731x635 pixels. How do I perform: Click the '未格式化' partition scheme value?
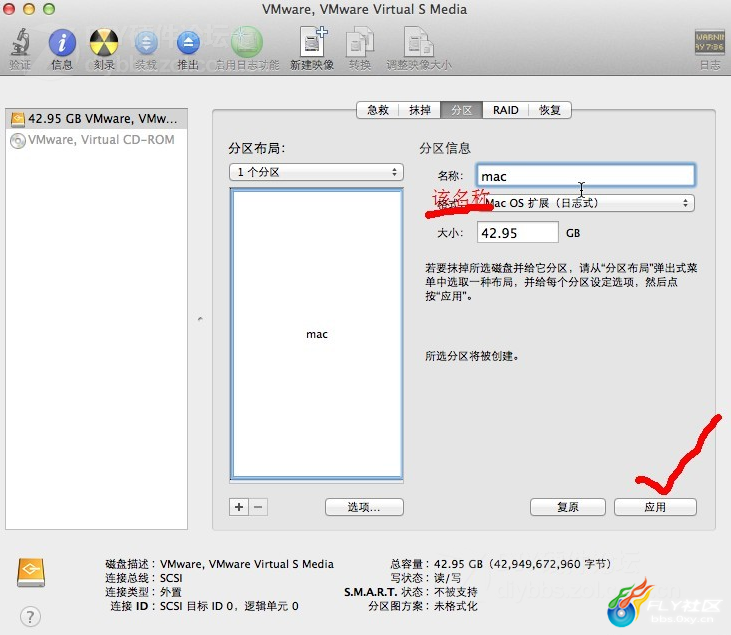point(455,606)
